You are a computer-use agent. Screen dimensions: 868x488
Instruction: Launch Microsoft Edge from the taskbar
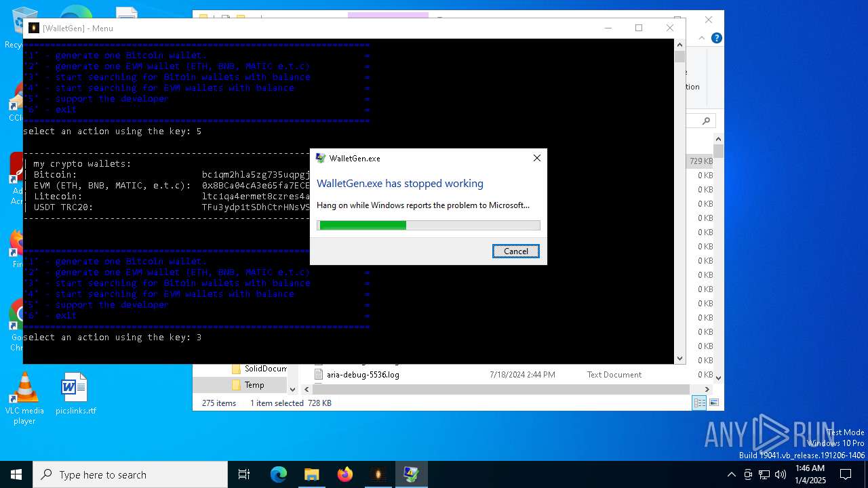pyautogui.click(x=279, y=474)
